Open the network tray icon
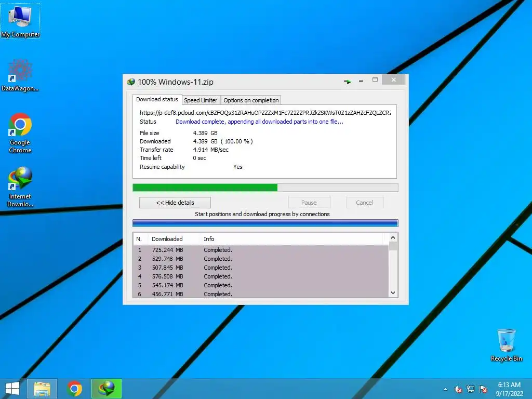 [x=471, y=389]
